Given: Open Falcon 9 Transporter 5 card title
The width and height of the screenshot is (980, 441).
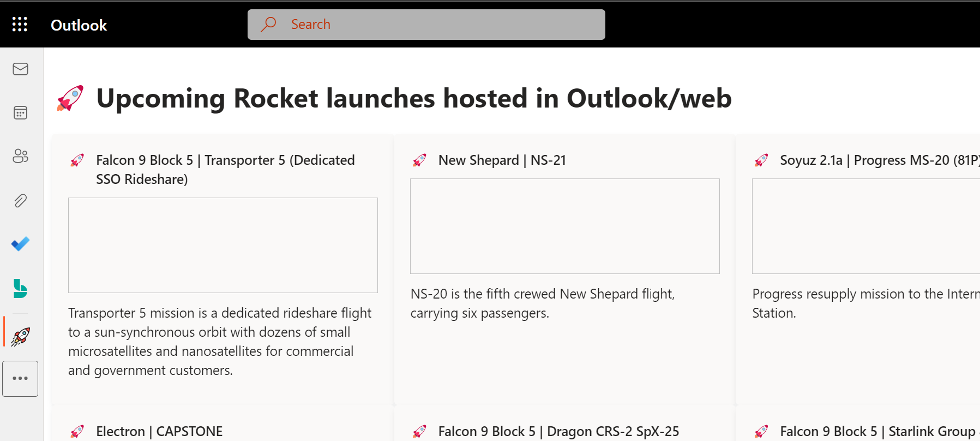Looking at the screenshot, I should (x=225, y=169).
